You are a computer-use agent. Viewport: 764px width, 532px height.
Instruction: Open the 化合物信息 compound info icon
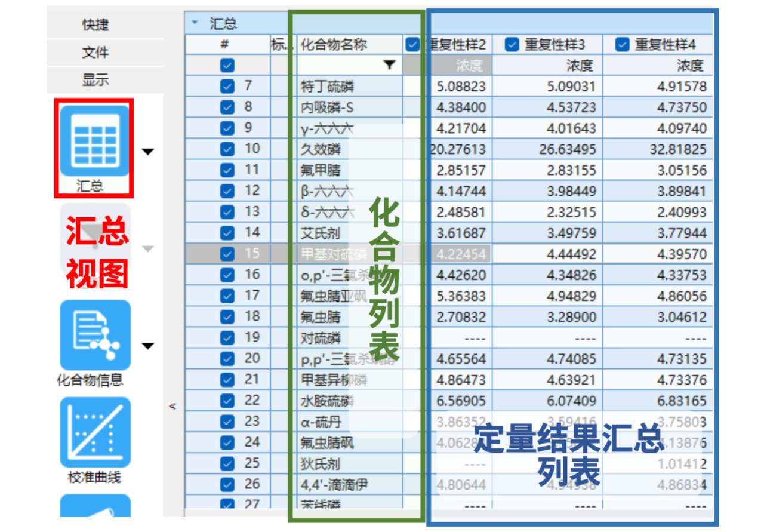pyautogui.click(x=95, y=335)
